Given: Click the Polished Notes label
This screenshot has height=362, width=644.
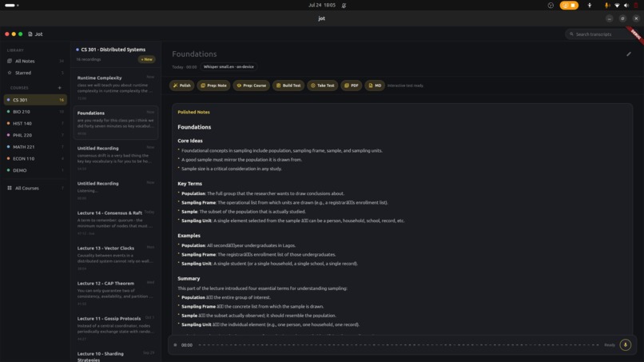Looking at the screenshot, I should tap(193, 112).
